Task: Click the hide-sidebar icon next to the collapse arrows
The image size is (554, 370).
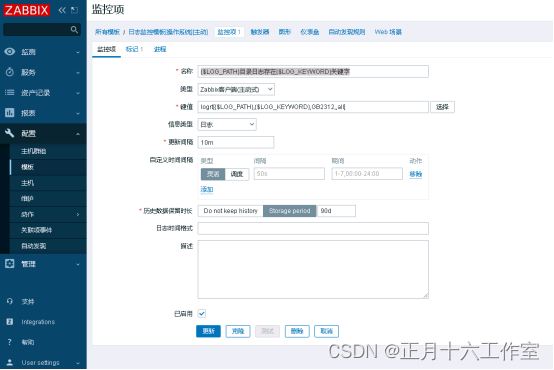Action: click(x=74, y=10)
